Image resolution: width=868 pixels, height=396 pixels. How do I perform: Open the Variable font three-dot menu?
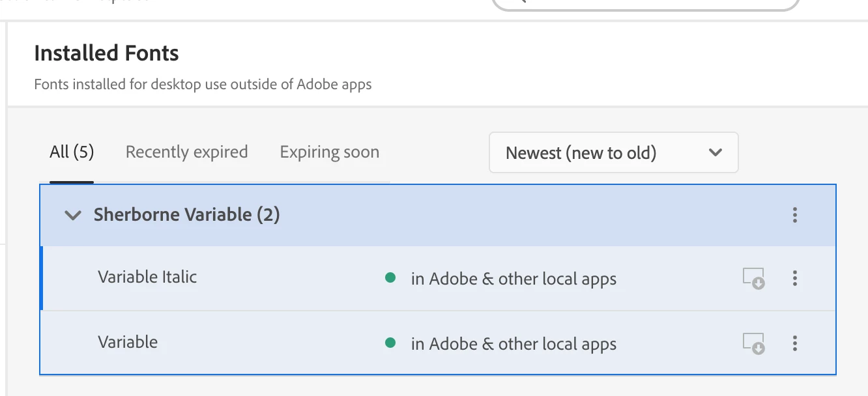[794, 343]
